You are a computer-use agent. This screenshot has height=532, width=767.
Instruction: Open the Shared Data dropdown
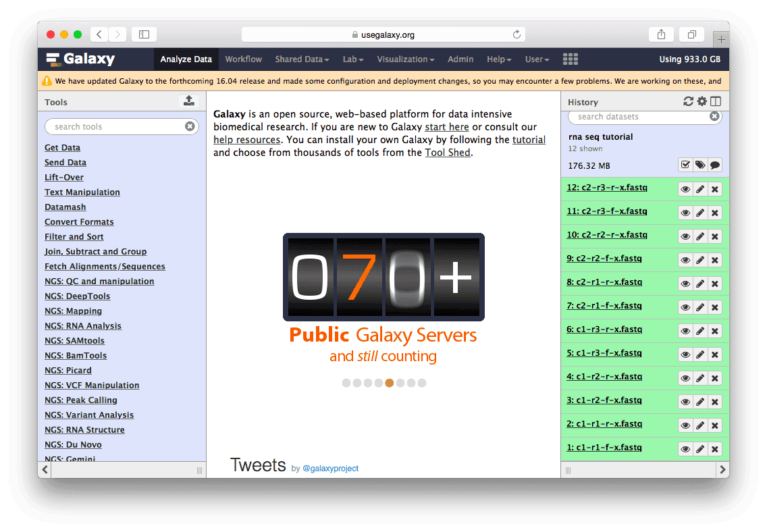coord(302,59)
